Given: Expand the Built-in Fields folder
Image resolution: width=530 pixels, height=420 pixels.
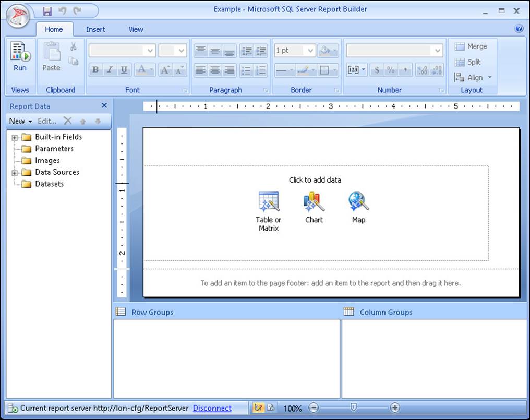Looking at the screenshot, I should coord(15,138).
